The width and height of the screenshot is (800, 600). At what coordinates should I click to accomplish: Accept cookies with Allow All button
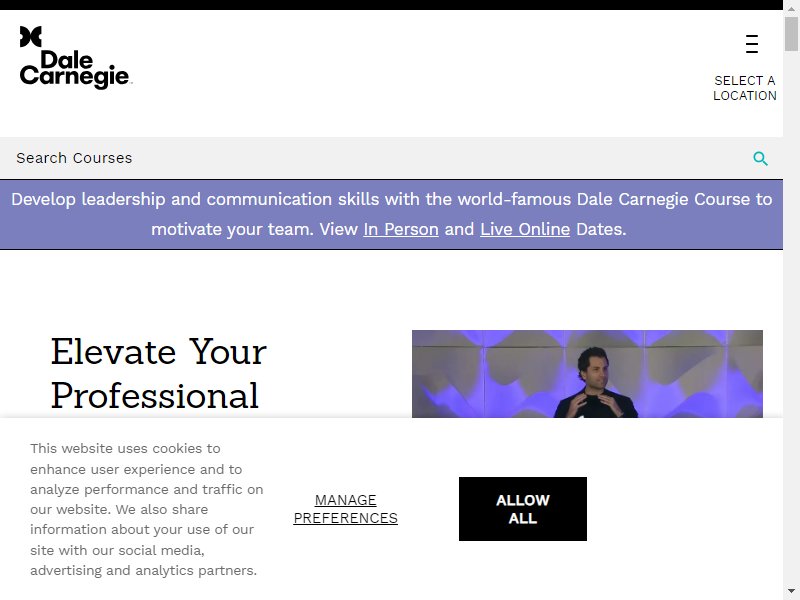[522, 509]
